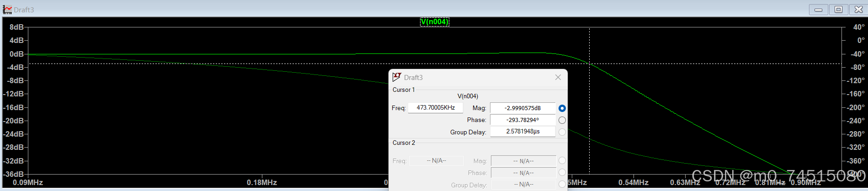Image resolution: width=868 pixels, height=191 pixels.
Task: Click the -200° label on phase axis
Action: pos(856,107)
